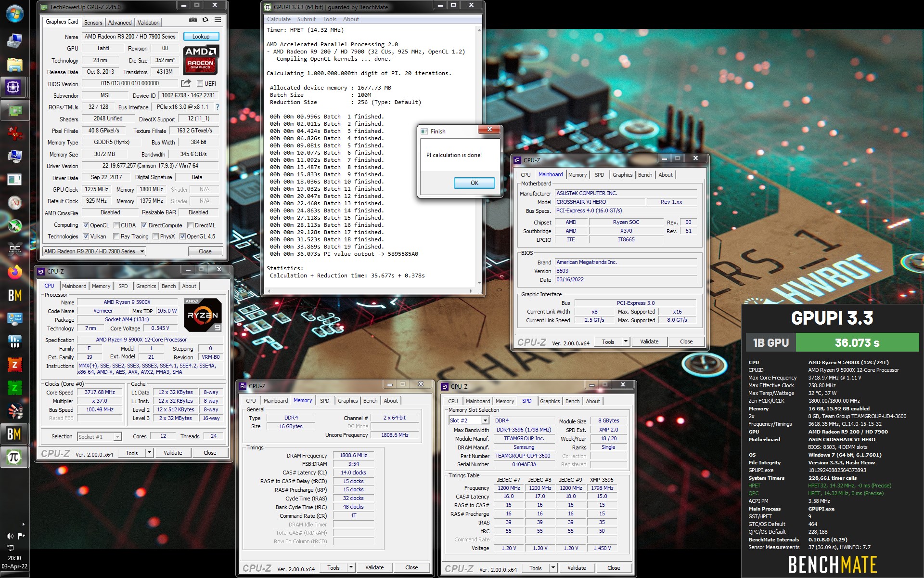924x578 pixels.
Task: Open the Submit menu in GPUPI
Action: pyautogui.click(x=306, y=19)
